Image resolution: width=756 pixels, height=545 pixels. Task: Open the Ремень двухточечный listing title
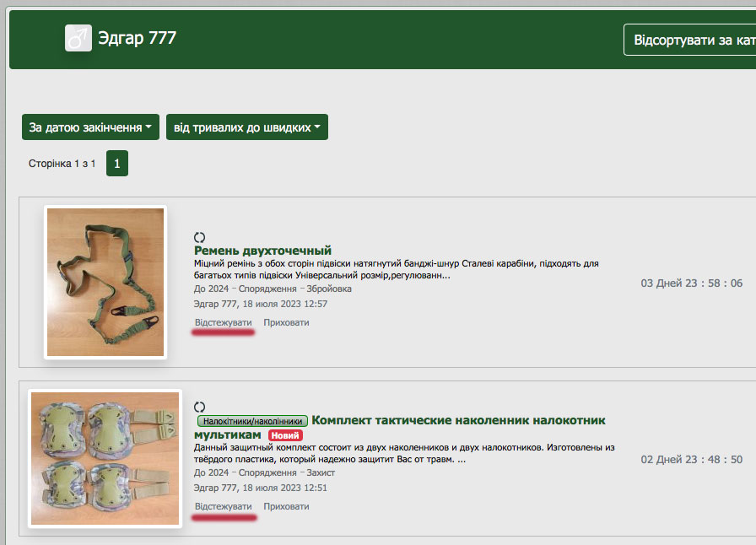pyautogui.click(x=262, y=251)
